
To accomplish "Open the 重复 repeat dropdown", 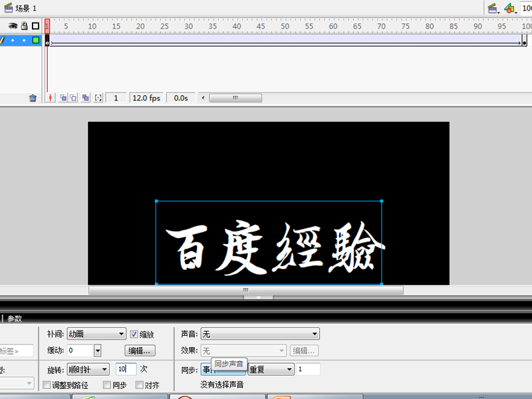I will click(271, 369).
